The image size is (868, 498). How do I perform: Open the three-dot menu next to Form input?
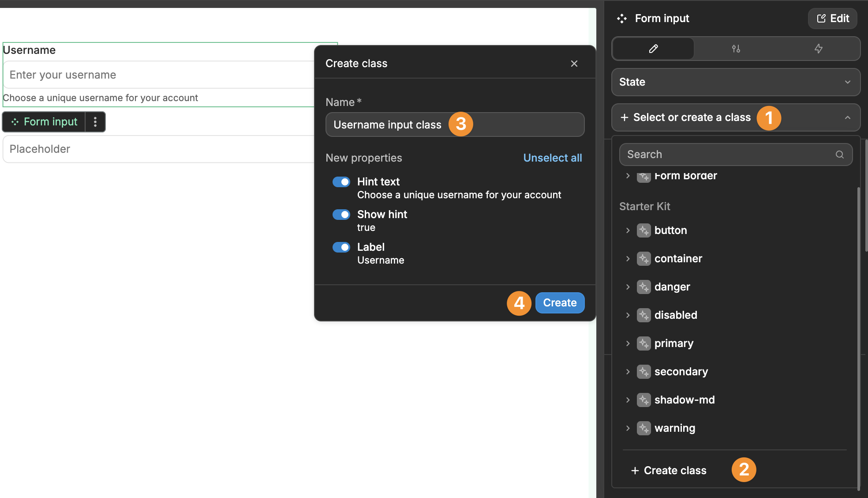[95, 122]
